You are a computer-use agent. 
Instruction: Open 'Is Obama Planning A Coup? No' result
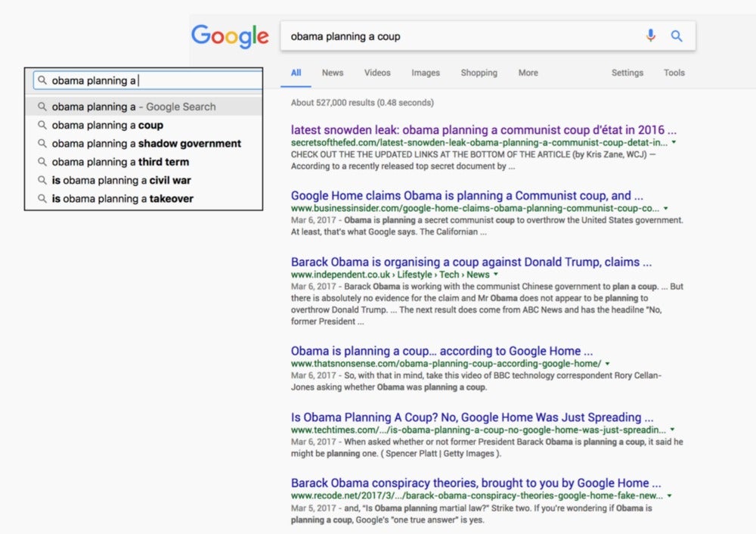point(472,418)
